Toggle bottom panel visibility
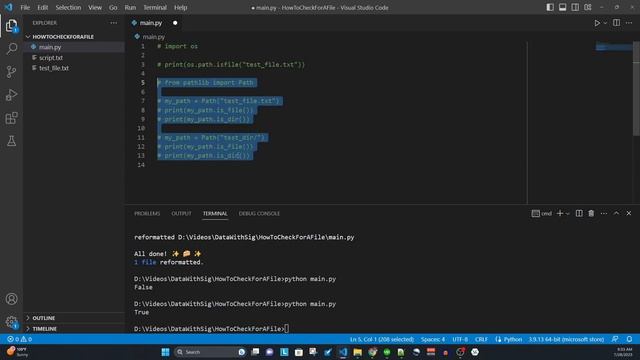Screen dimensions: 640x360 click(562, 7)
